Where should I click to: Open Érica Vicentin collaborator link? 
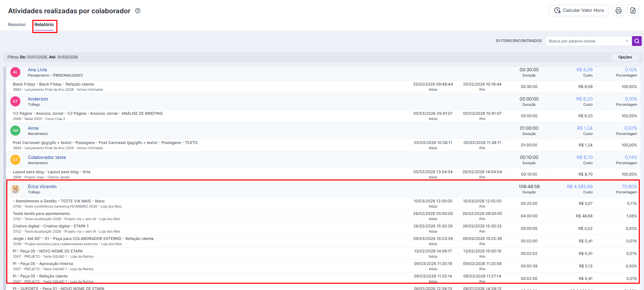[42, 187]
